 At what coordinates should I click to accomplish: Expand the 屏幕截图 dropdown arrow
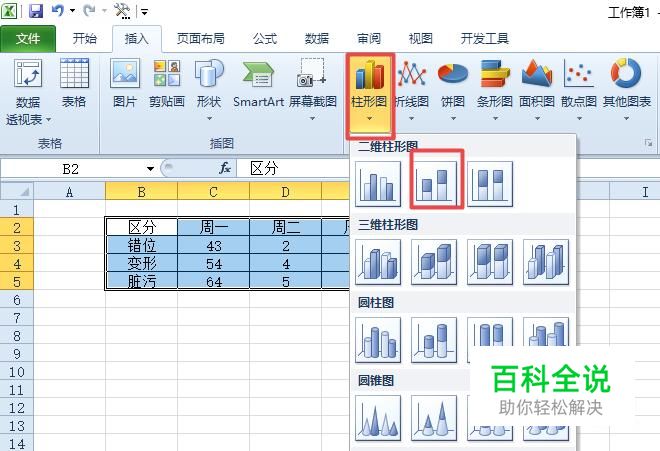pyautogui.click(x=312, y=119)
